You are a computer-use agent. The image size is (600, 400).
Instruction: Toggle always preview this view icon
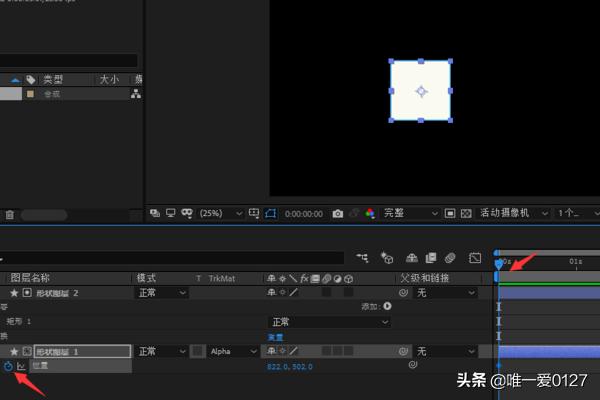[155, 213]
